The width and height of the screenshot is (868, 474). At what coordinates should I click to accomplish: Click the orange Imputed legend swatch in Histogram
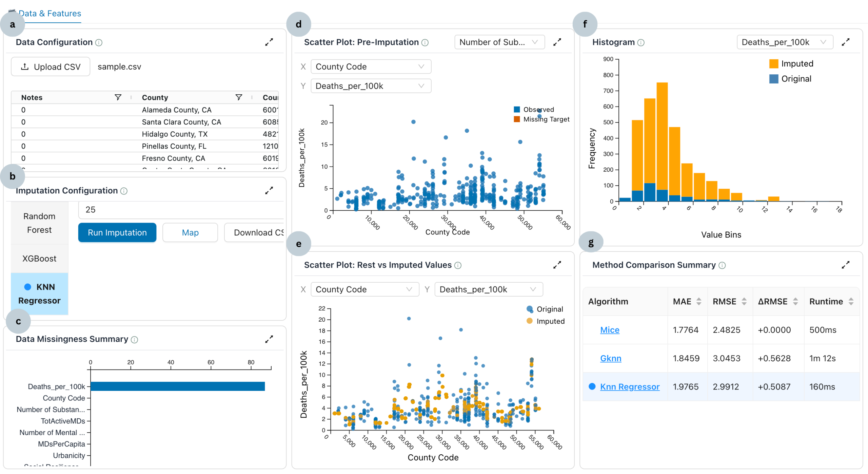[774, 64]
